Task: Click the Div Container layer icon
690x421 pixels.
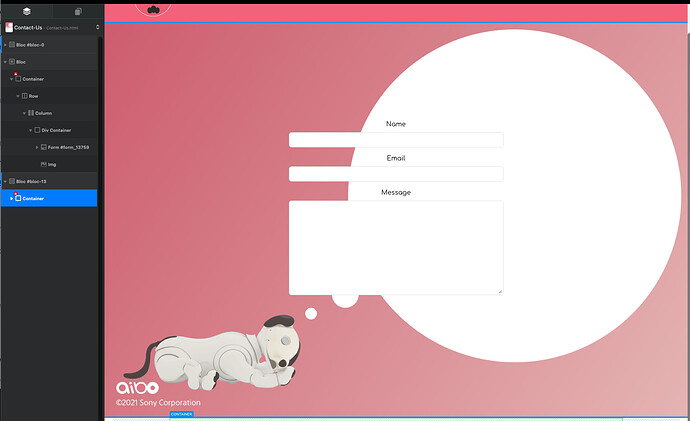Action: click(37, 130)
